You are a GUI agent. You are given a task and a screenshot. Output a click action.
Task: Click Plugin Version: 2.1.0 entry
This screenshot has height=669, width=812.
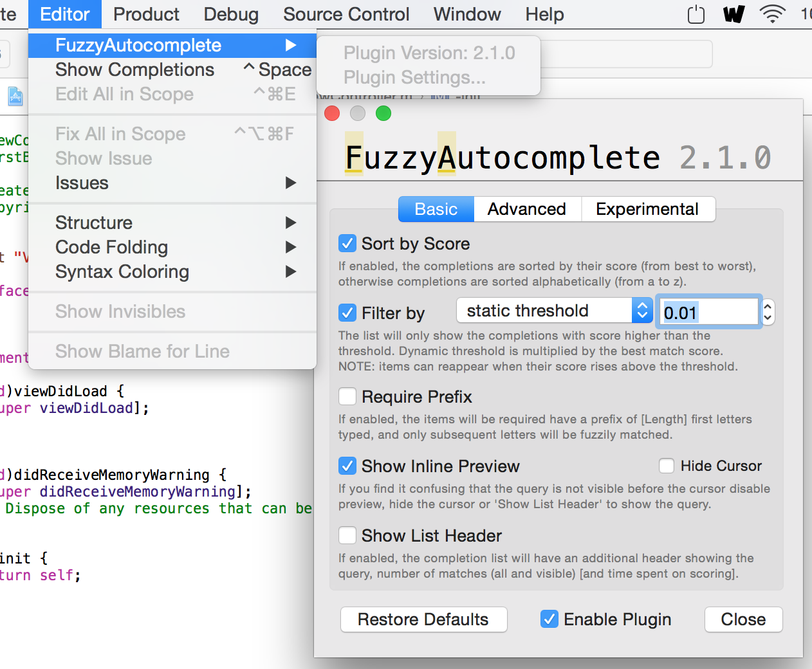pos(428,53)
